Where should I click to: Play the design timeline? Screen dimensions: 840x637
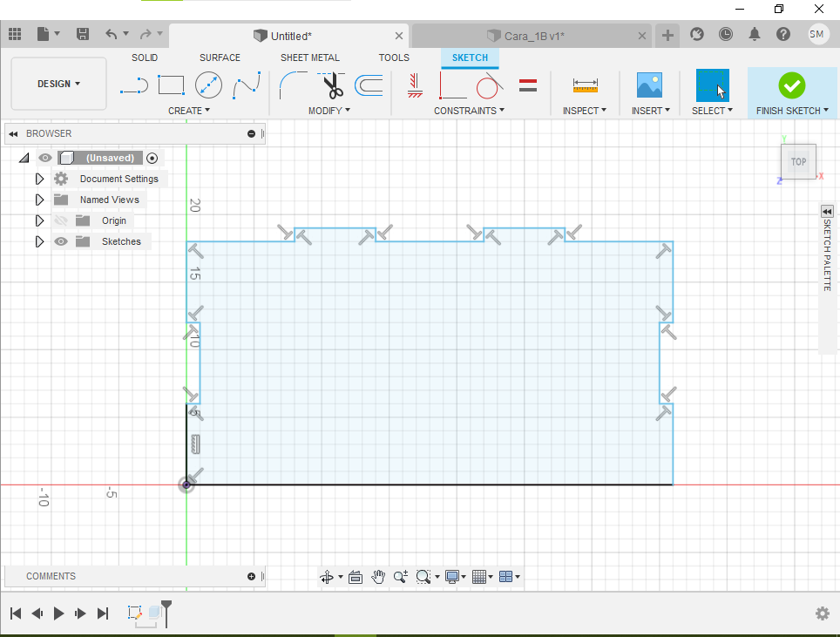click(58, 613)
